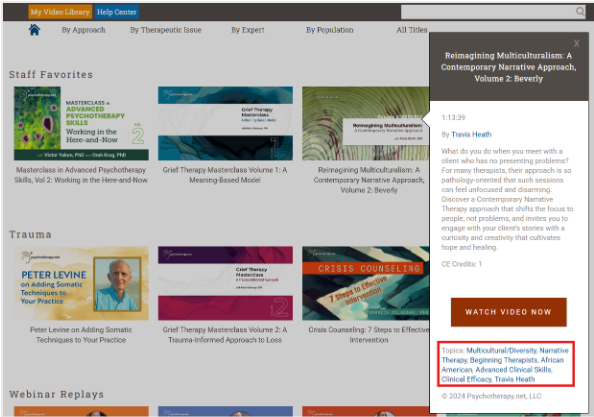Click the 2024 Psychotherapy.net copyright text
Image resolution: width=594 pixels, height=417 pixels.
[x=491, y=396]
